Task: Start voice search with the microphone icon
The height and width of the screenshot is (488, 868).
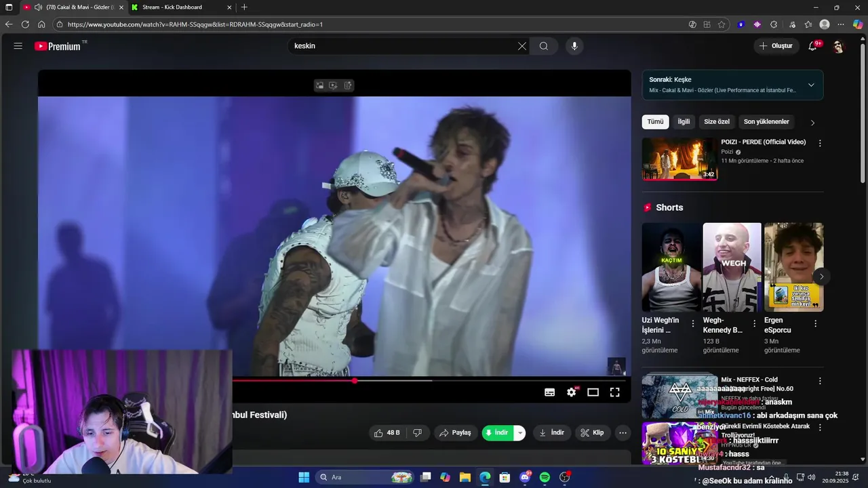Action: click(574, 46)
